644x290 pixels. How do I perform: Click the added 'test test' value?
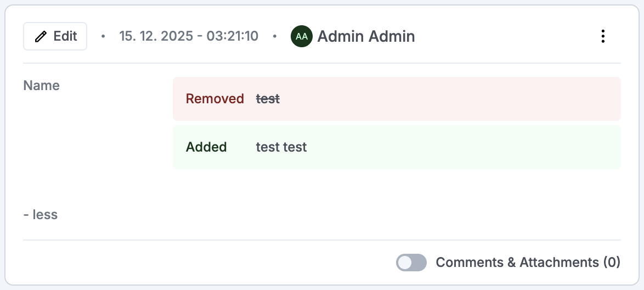point(281,147)
